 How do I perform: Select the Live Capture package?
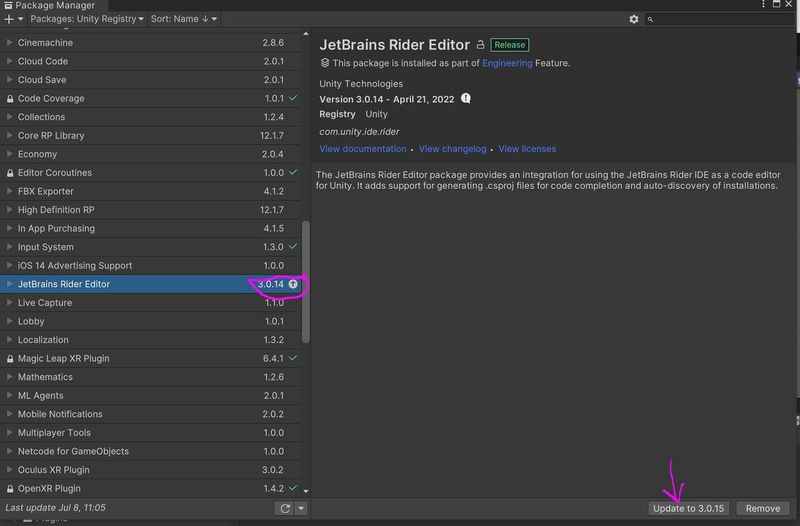point(151,303)
